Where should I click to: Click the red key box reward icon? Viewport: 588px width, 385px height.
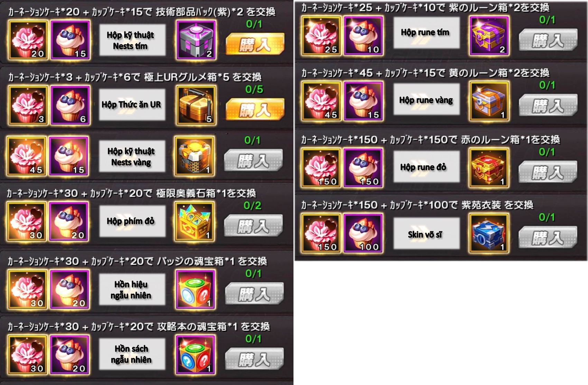[x=195, y=221]
